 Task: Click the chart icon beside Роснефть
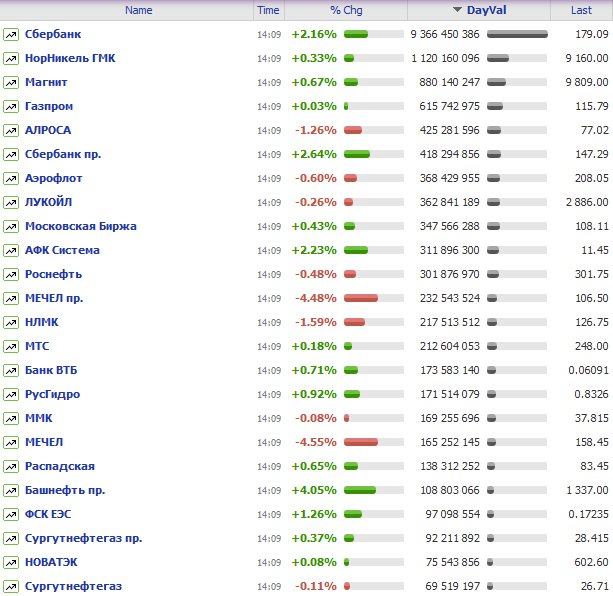click(x=11, y=274)
